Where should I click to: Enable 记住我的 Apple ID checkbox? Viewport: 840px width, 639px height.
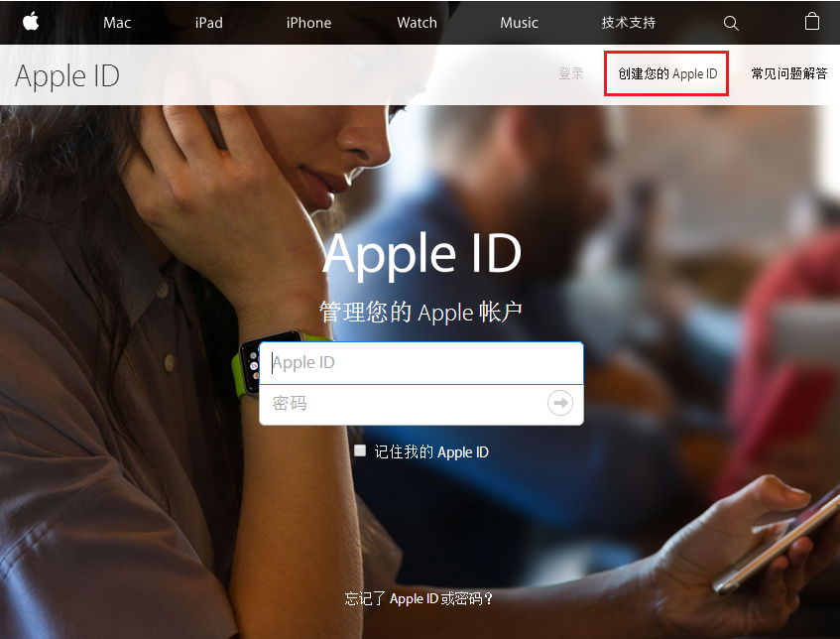point(360,450)
